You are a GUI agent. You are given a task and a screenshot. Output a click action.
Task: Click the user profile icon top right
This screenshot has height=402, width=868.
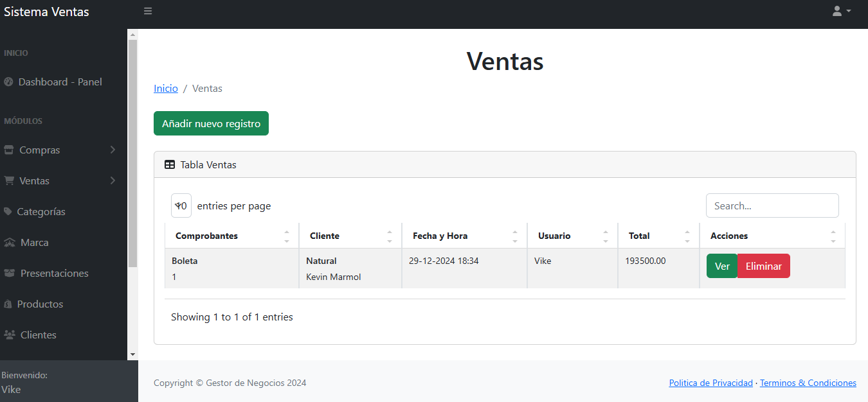click(836, 11)
